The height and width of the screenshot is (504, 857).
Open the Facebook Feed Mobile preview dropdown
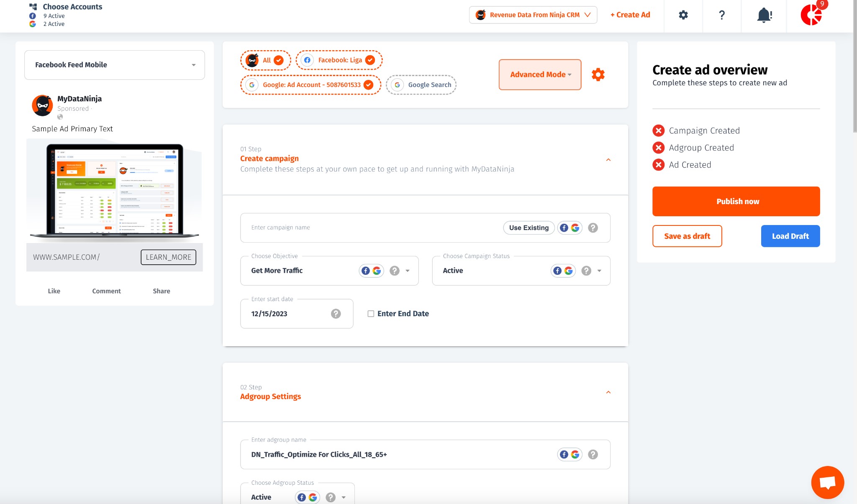[x=114, y=65]
